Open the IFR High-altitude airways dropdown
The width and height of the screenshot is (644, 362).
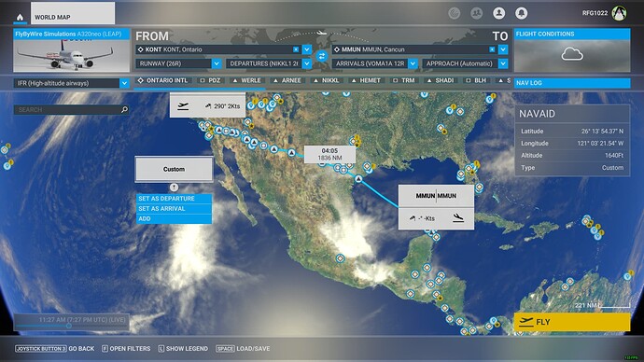72,83
